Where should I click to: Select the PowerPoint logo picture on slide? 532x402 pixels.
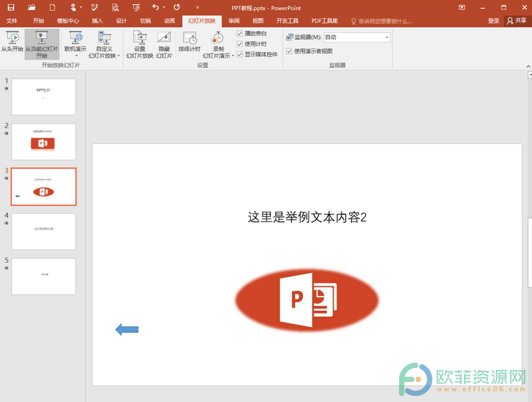point(307,300)
